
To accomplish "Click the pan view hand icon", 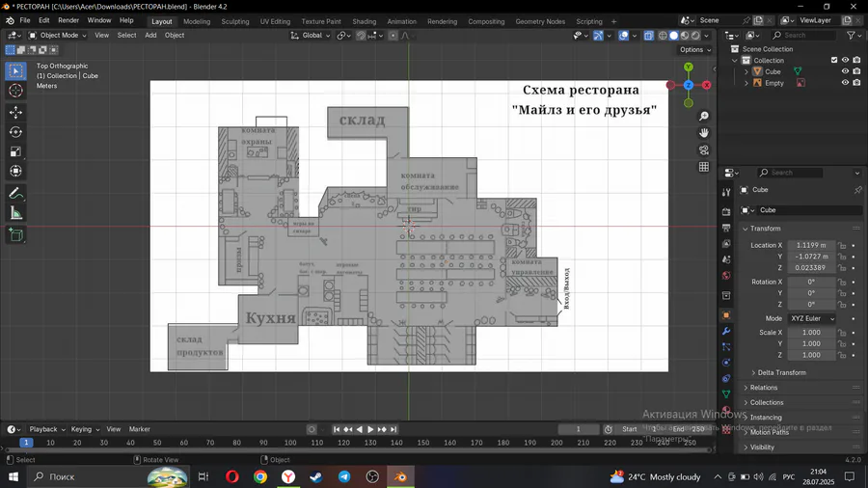I will pyautogui.click(x=704, y=133).
